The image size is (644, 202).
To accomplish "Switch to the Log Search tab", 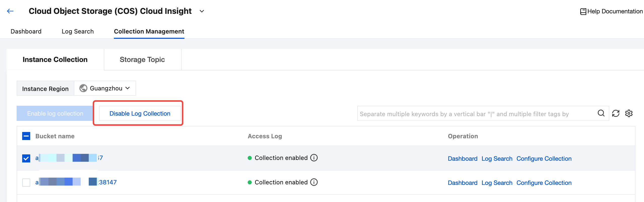I will pyautogui.click(x=78, y=31).
